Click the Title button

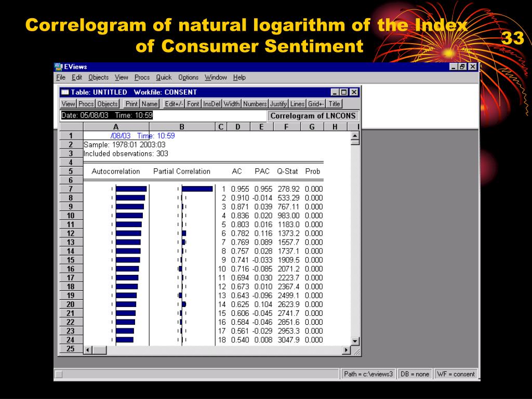click(334, 104)
